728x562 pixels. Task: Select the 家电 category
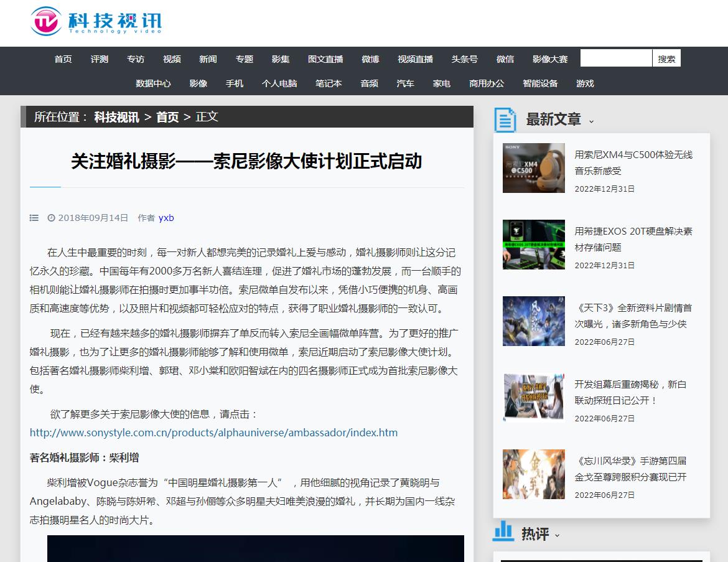pos(442,83)
